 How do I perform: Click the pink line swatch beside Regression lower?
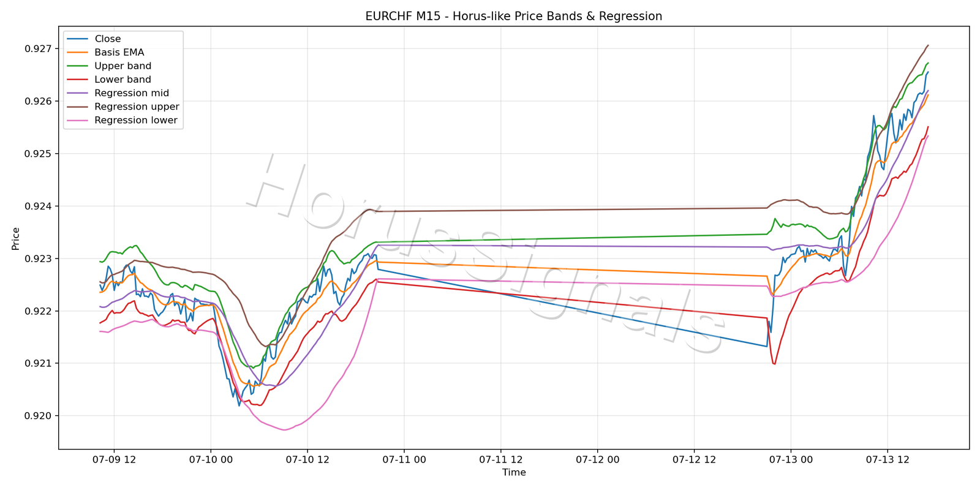[78, 120]
